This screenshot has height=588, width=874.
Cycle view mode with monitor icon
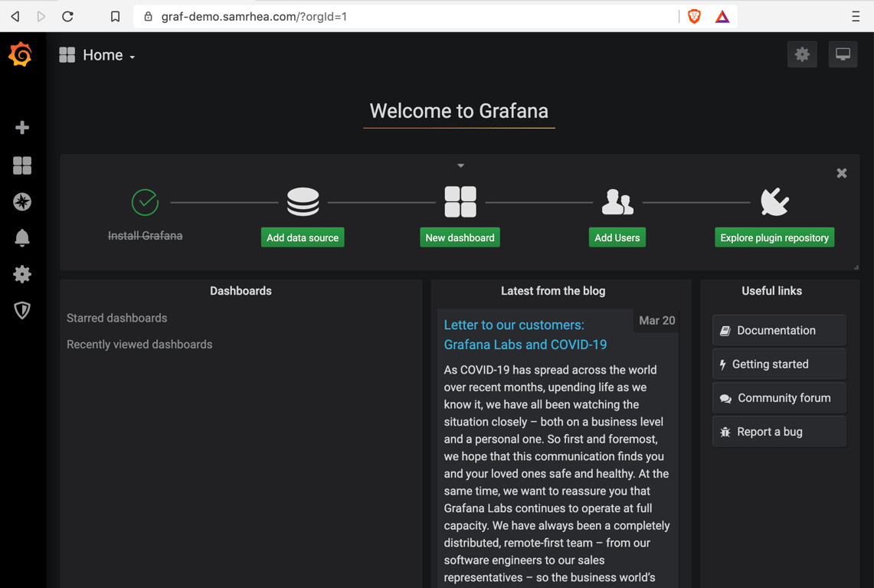point(843,54)
